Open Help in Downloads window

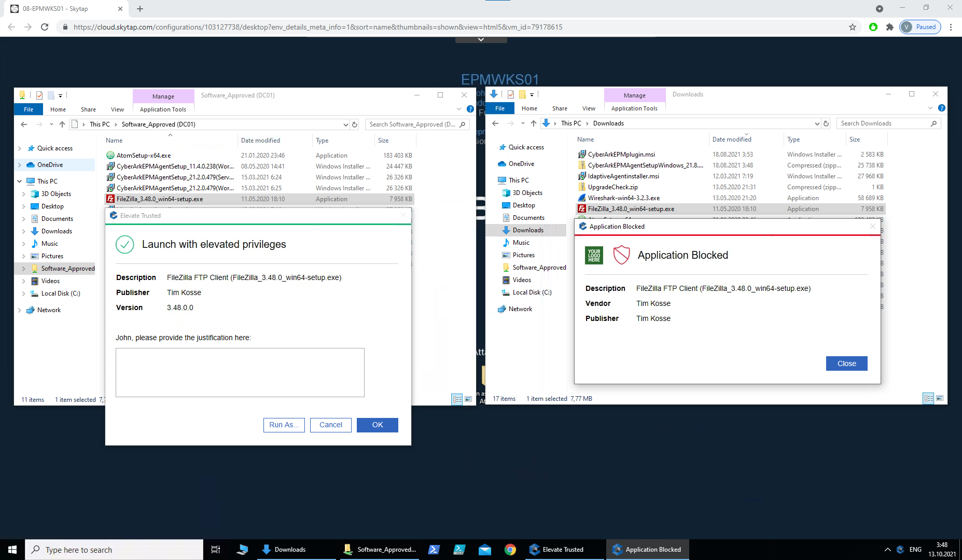tap(942, 108)
